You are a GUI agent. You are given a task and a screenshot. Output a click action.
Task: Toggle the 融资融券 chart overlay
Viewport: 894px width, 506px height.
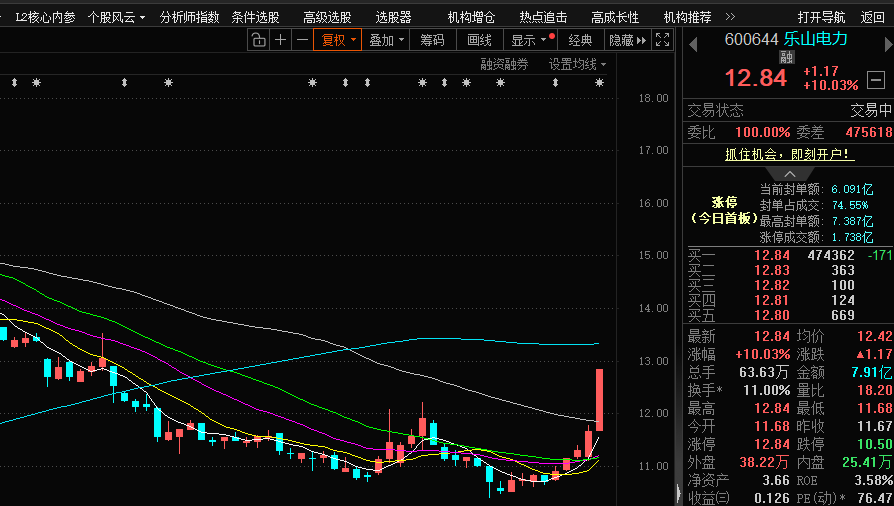[503, 64]
